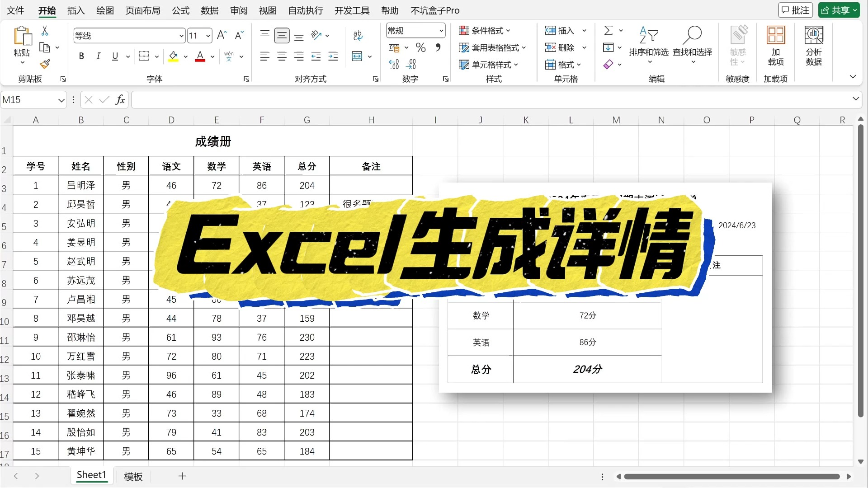Apply the fill color bucket

click(x=173, y=56)
